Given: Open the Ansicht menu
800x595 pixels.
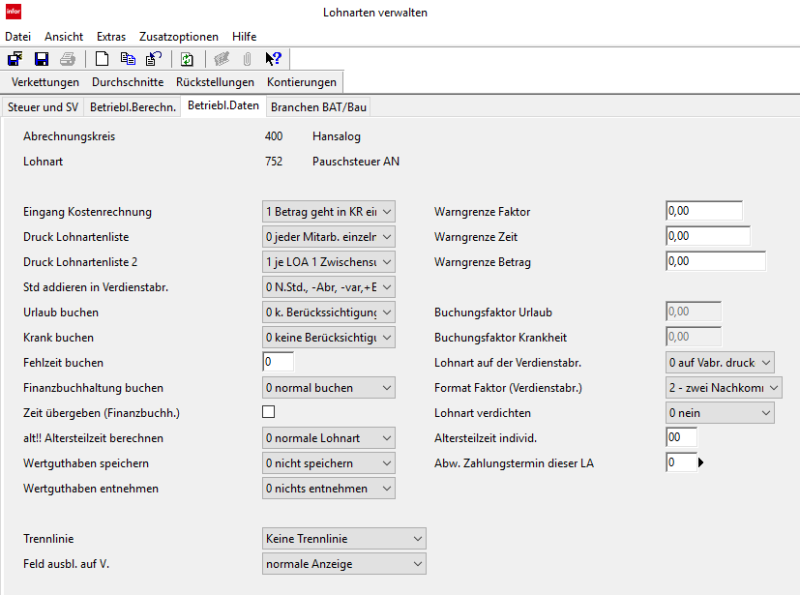Looking at the screenshot, I should tap(64, 37).
